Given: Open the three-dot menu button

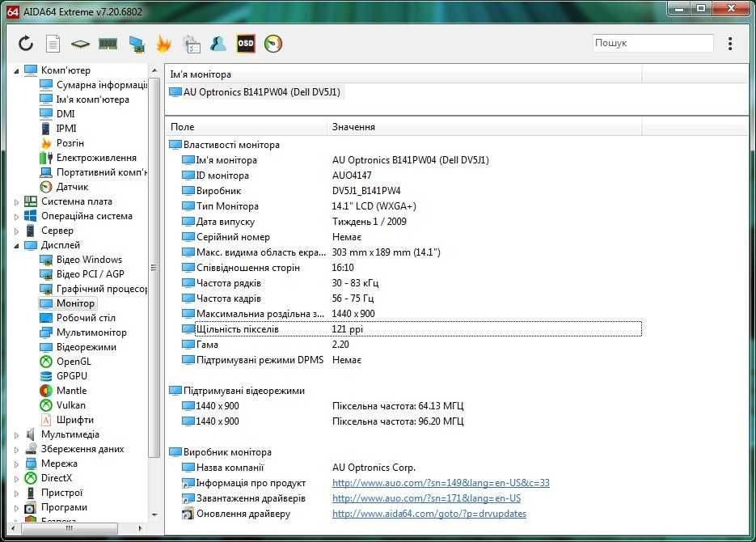Looking at the screenshot, I should [x=730, y=44].
